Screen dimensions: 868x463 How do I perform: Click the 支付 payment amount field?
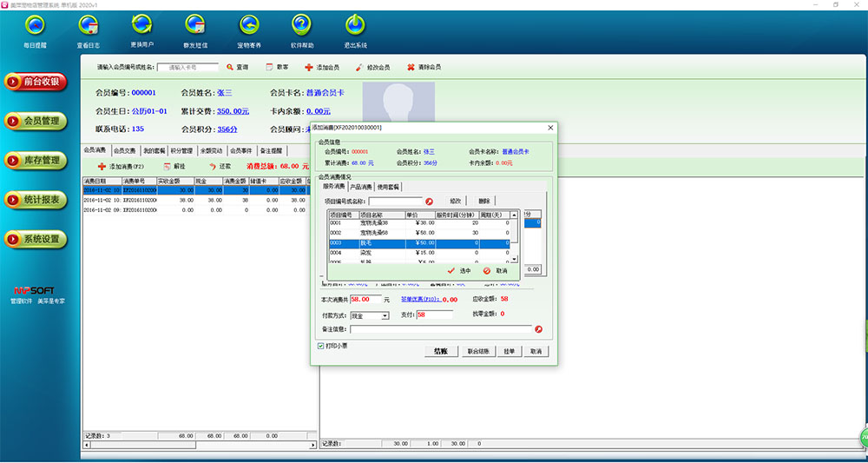point(433,314)
